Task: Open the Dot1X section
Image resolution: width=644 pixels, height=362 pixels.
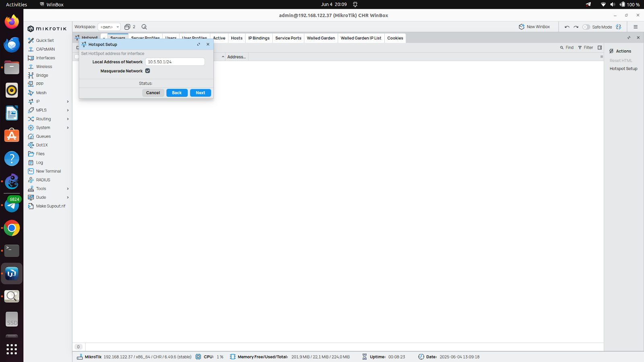Action: 42,145
